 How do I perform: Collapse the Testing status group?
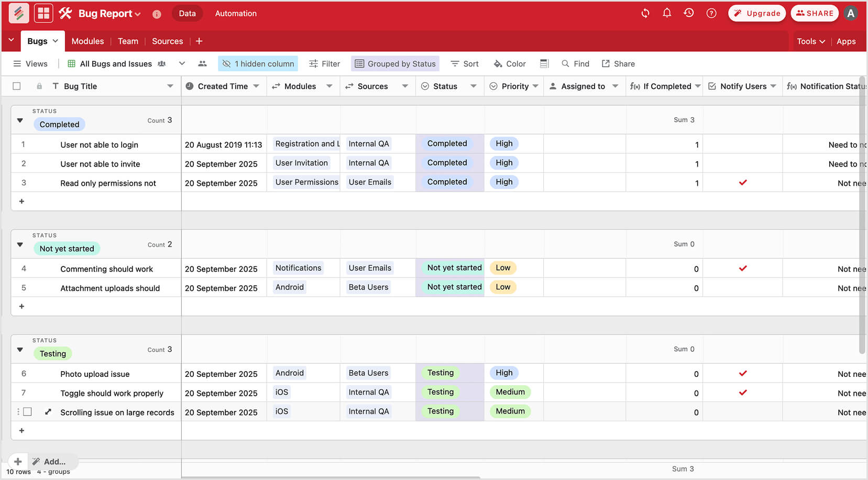click(x=20, y=350)
